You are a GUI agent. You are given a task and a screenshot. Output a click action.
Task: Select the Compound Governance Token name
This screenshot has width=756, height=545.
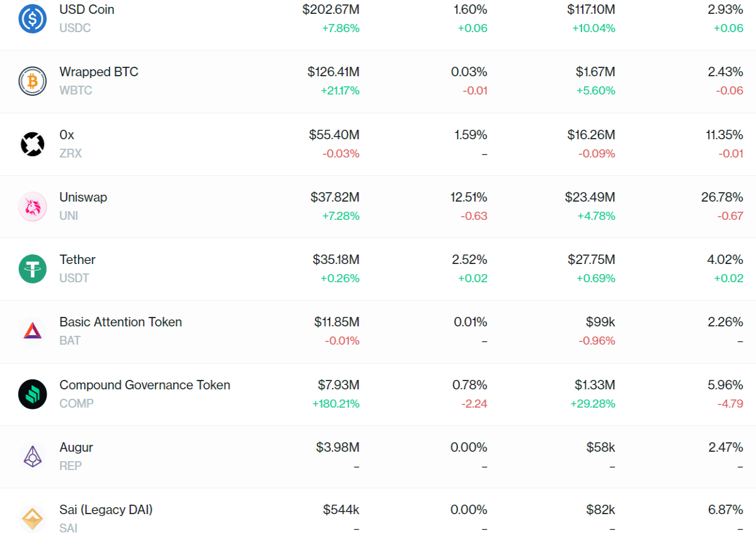(145, 385)
